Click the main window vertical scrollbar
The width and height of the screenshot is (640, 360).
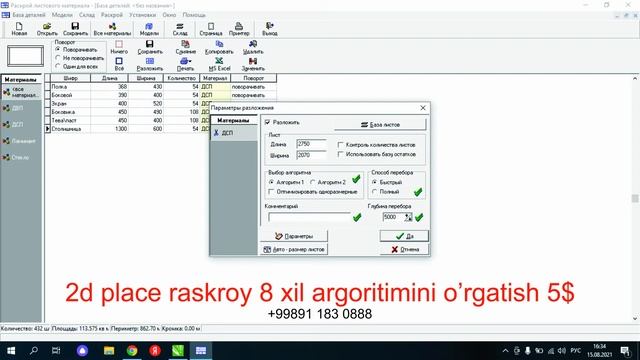coord(635,198)
